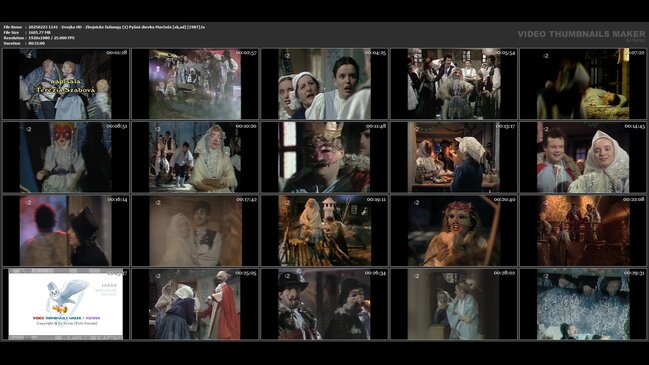Choose the thumbnail at 00:05:54
Viewport: 649px width, 365px height.
pyautogui.click(x=454, y=84)
